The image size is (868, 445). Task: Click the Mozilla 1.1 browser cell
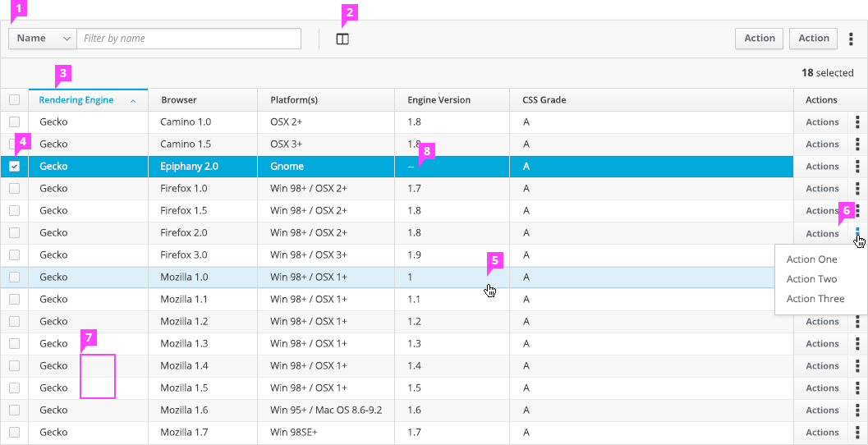(x=203, y=300)
